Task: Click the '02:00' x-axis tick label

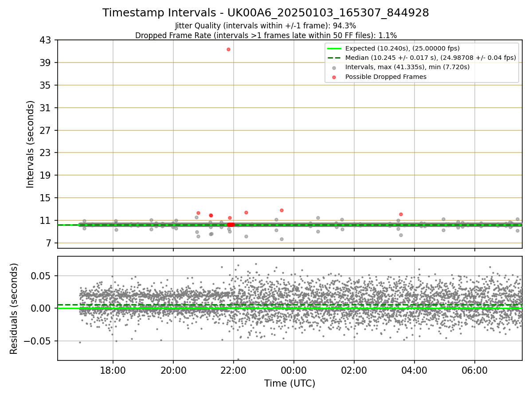Action: coord(354,370)
